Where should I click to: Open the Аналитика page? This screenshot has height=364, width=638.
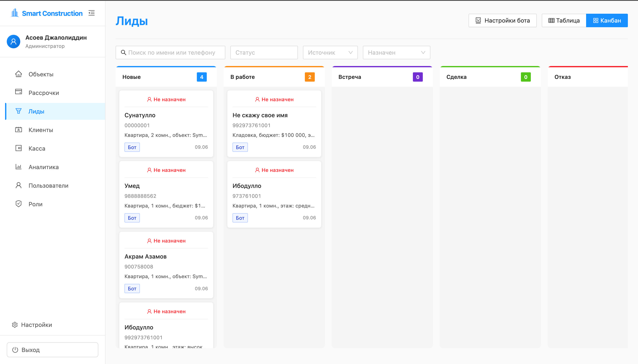55,167
